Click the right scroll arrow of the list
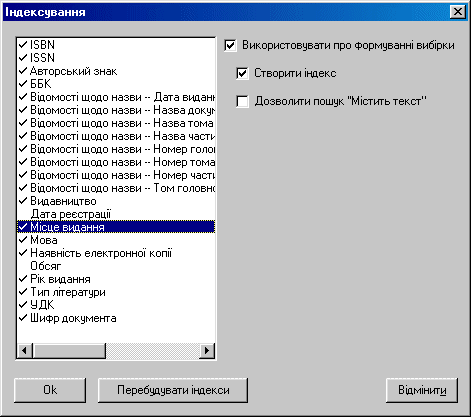The width and height of the screenshot is (471, 417). click(207, 351)
